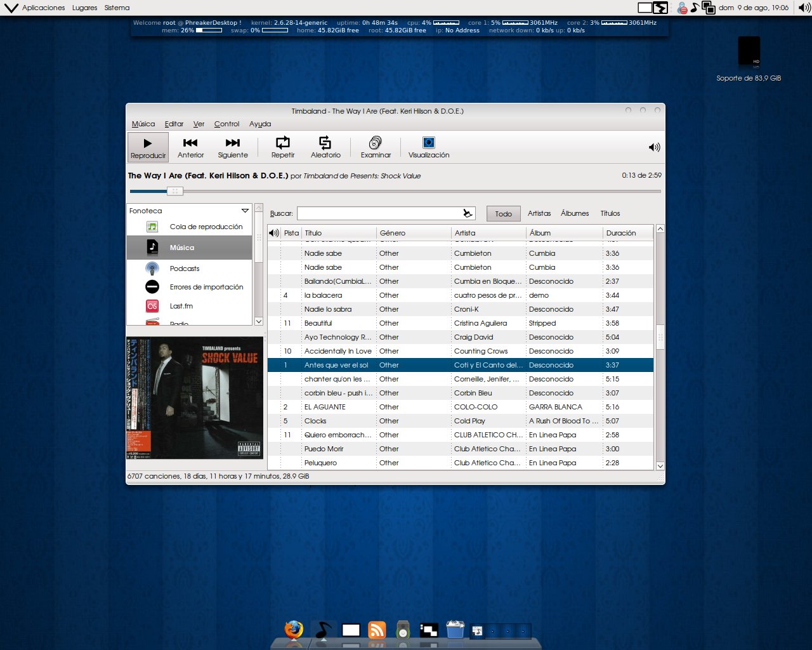Collapse the Fonoteca source list header
This screenshot has height=650, width=812.
189,211
